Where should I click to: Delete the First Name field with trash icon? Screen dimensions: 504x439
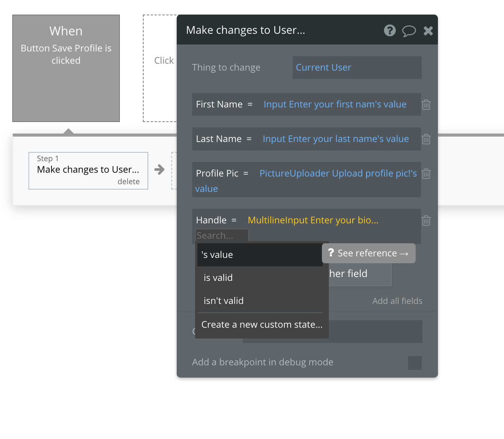[x=426, y=104]
